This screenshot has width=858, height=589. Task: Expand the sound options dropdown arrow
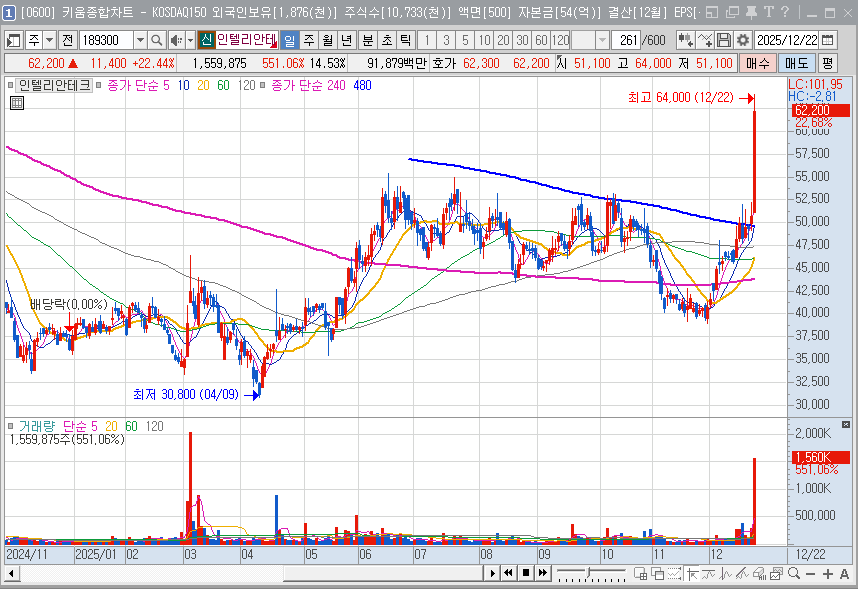tap(190, 40)
